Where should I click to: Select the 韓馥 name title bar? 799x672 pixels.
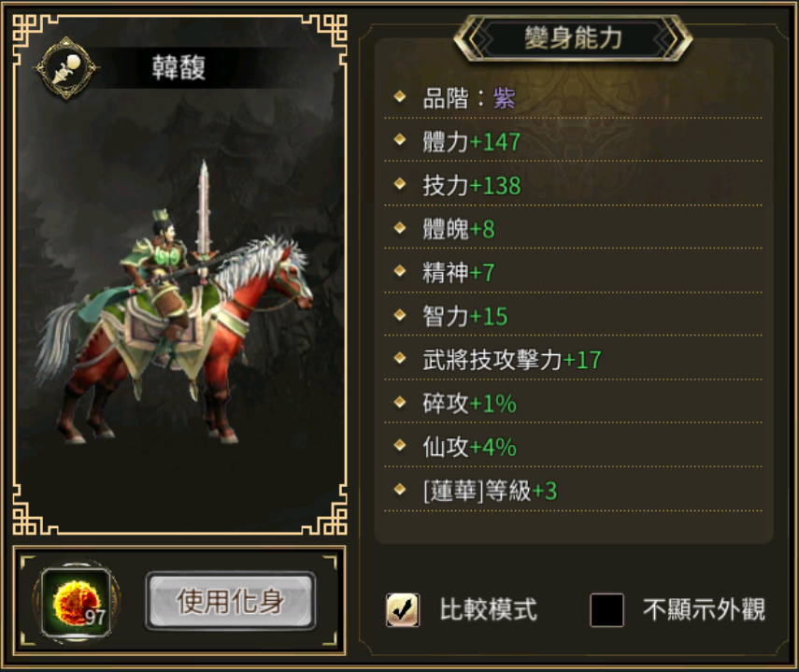(x=178, y=67)
